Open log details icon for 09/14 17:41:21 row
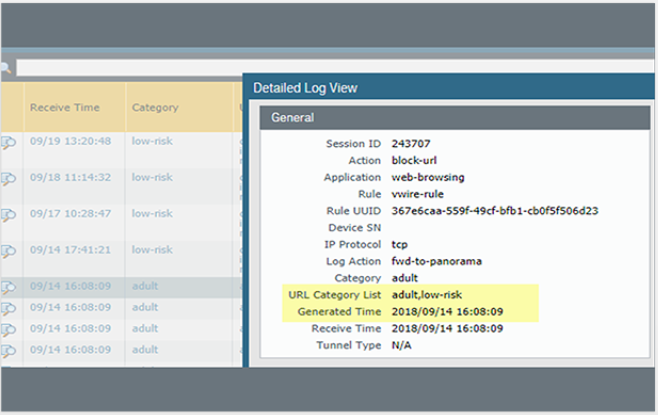658x415 pixels. 8,252
